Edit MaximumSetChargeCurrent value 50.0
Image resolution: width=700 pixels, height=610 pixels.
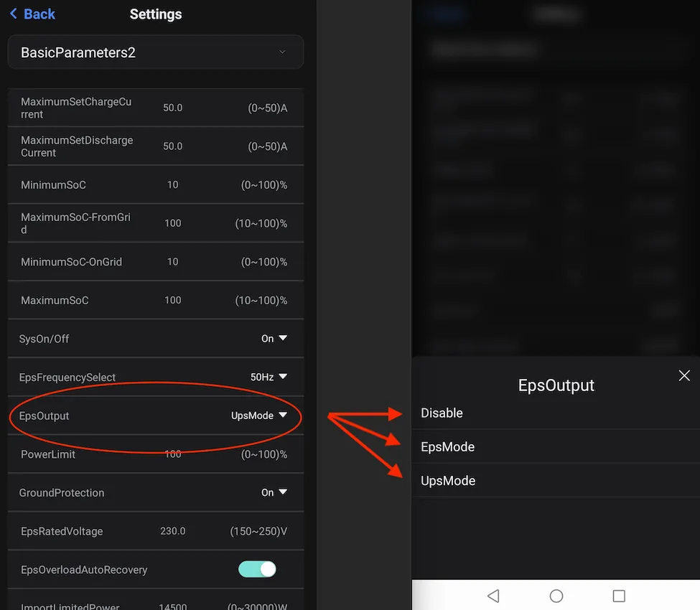pos(173,108)
